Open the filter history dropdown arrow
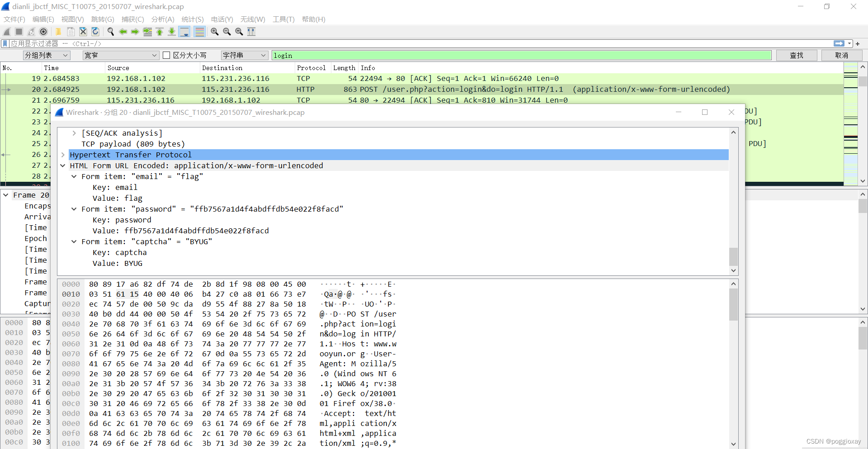868x449 pixels. pos(849,43)
